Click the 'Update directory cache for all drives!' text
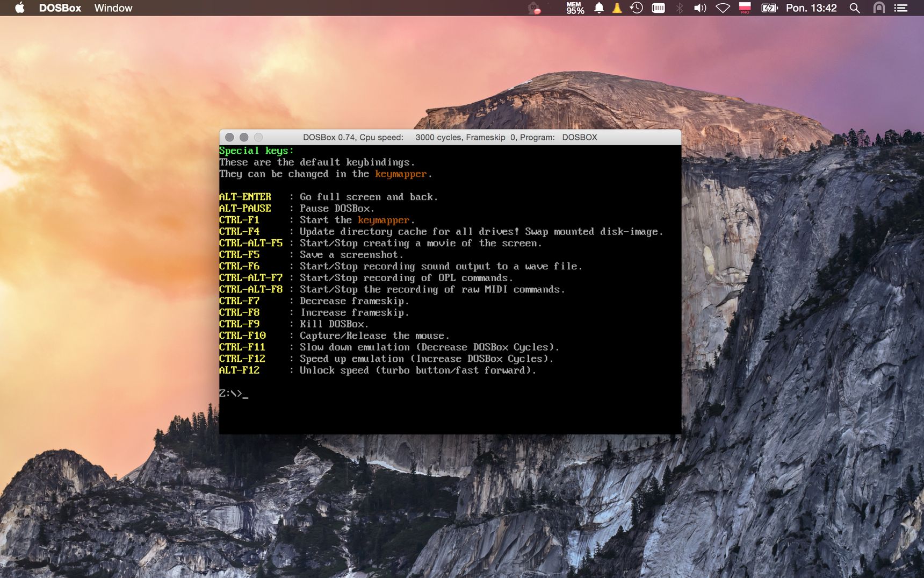This screenshot has width=924, height=578. [x=409, y=232]
